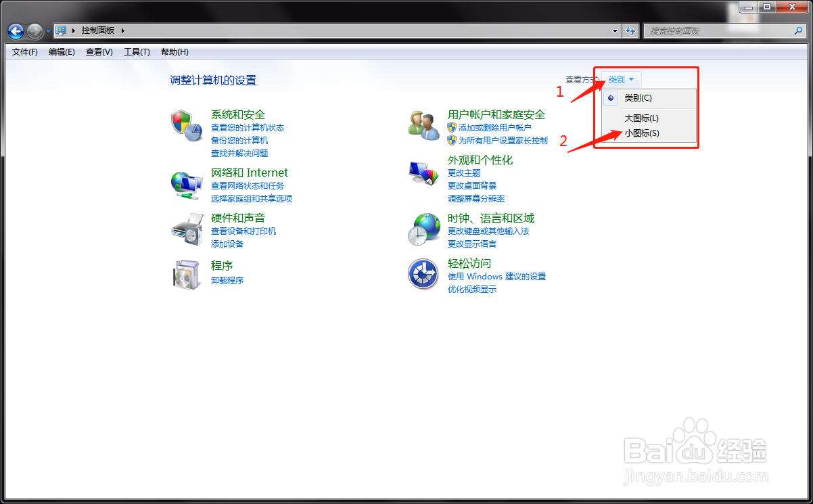This screenshot has width=813, height=504.
Task: Click the Back navigation arrow button
Action: (x=16, y=30)
